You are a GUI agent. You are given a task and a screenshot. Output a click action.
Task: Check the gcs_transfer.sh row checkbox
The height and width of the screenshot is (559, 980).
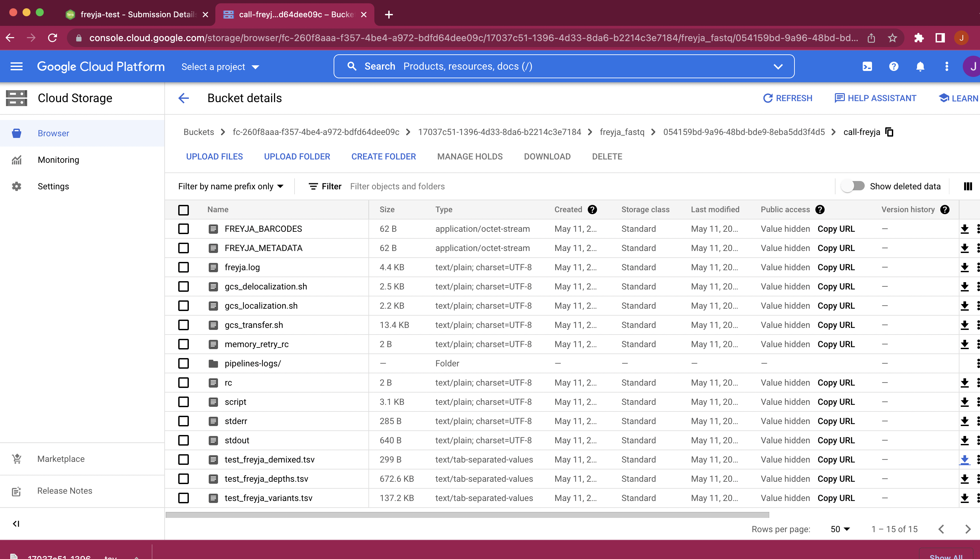[x=183, y=325]
